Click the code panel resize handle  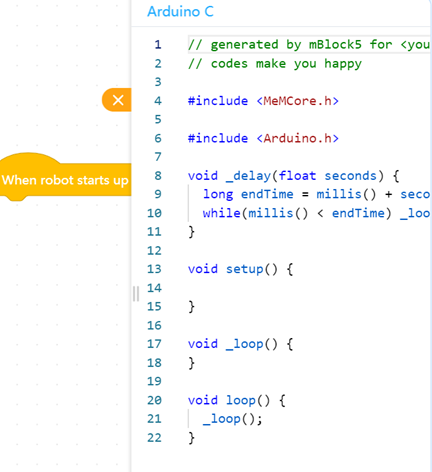point(136,294)
